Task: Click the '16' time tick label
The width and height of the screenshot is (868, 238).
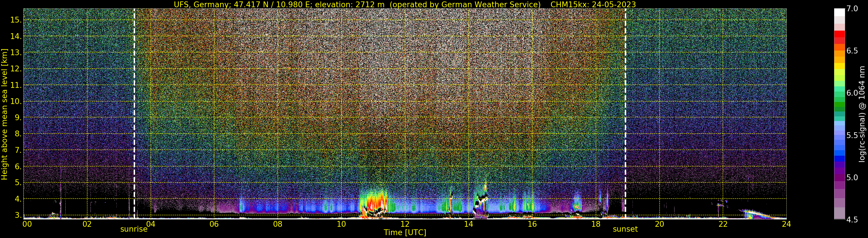Action: 532,224
